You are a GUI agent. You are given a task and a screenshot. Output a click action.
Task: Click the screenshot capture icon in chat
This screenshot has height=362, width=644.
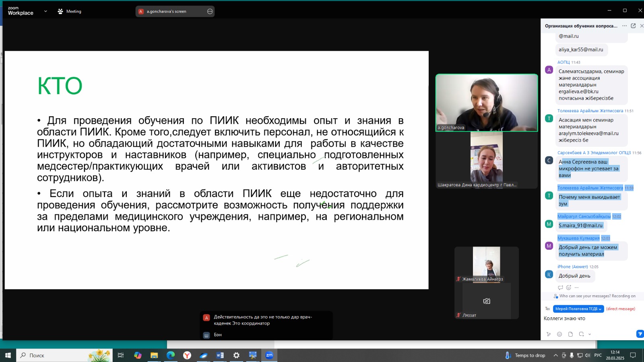tap(581, 334)
